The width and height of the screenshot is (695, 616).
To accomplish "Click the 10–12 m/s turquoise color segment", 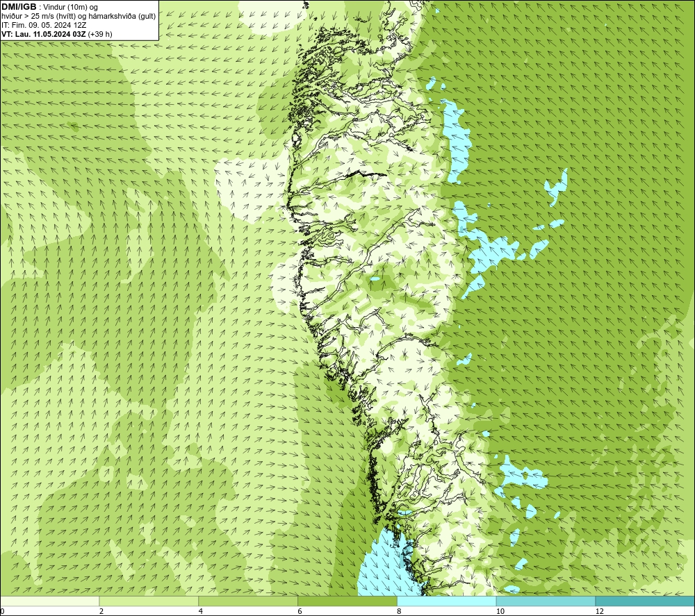I will click(x=546, y=601).
